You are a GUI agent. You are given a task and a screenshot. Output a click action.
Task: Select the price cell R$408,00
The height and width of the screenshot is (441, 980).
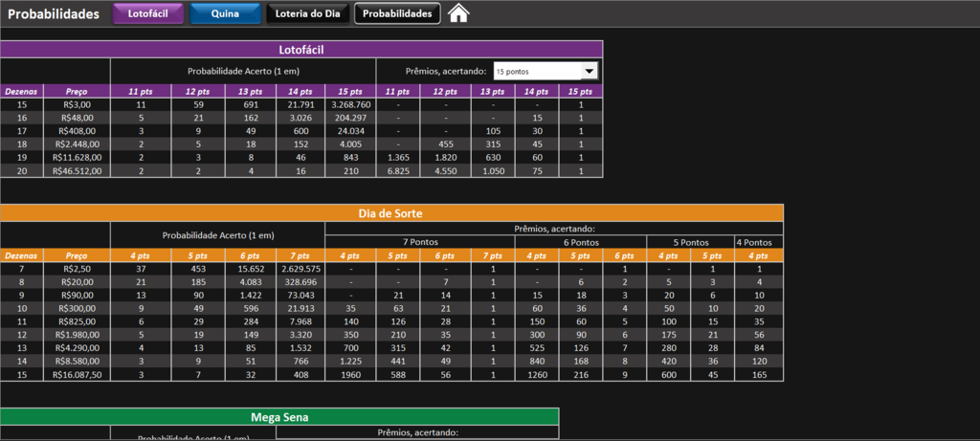tap(78, 131)
